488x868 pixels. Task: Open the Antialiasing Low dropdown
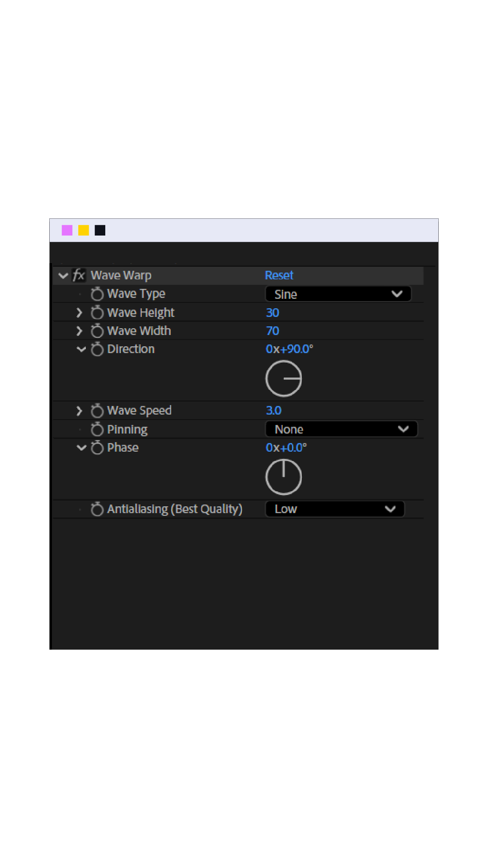(x=334, y=509)
